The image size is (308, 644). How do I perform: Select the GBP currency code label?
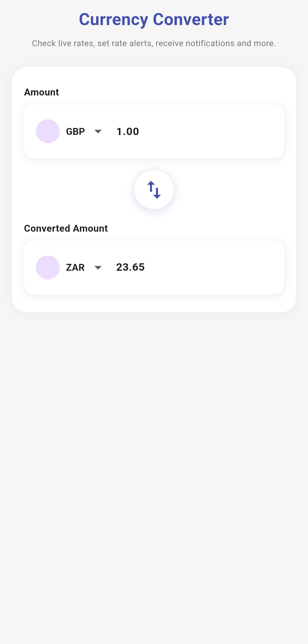75,132
